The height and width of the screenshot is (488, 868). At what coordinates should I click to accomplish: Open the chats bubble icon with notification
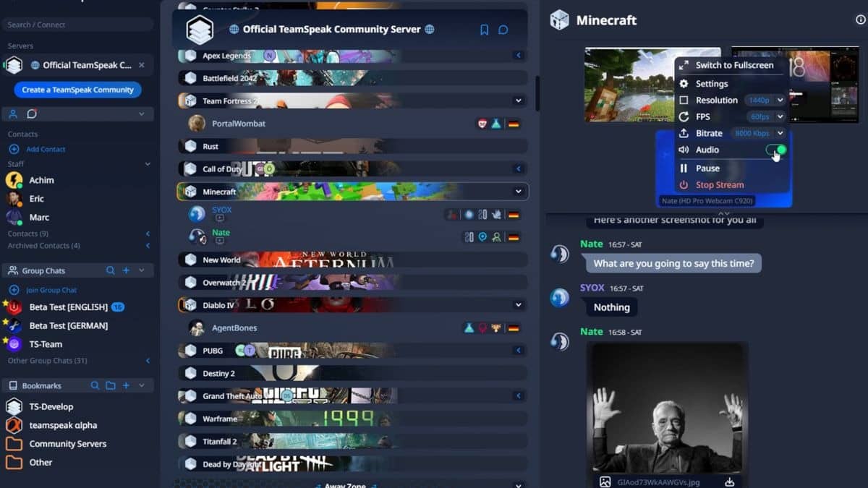[32, 114]
